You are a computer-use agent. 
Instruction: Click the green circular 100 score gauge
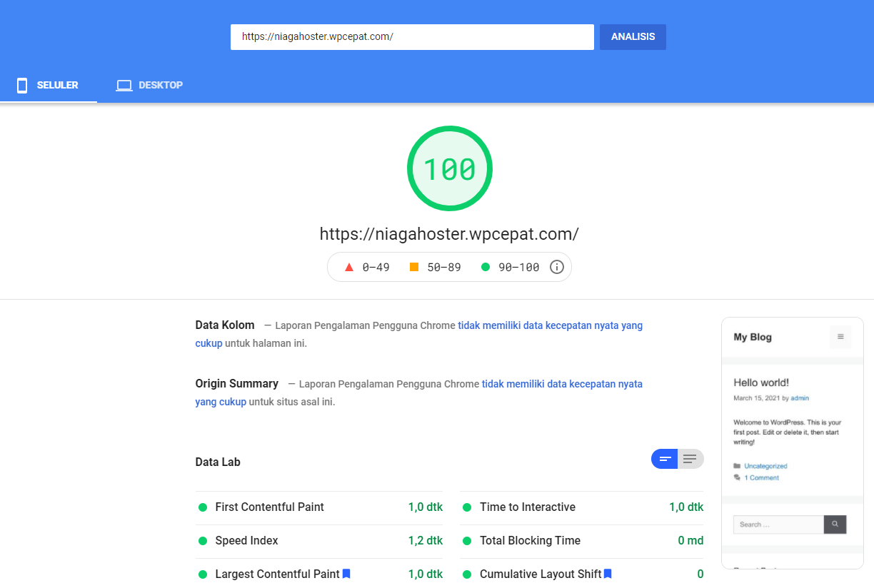click(x=449, y=168)
